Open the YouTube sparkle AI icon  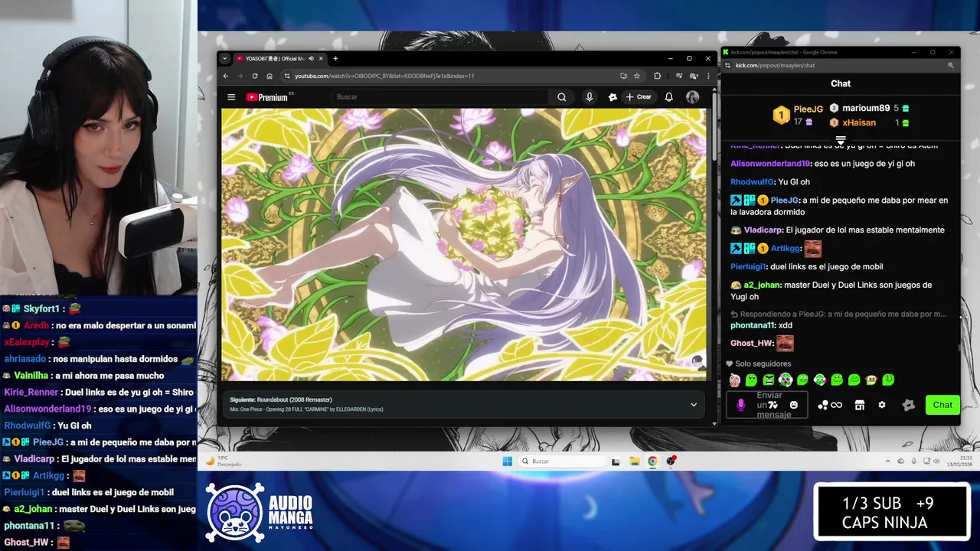pyautogui.click(x=612, y=97)
